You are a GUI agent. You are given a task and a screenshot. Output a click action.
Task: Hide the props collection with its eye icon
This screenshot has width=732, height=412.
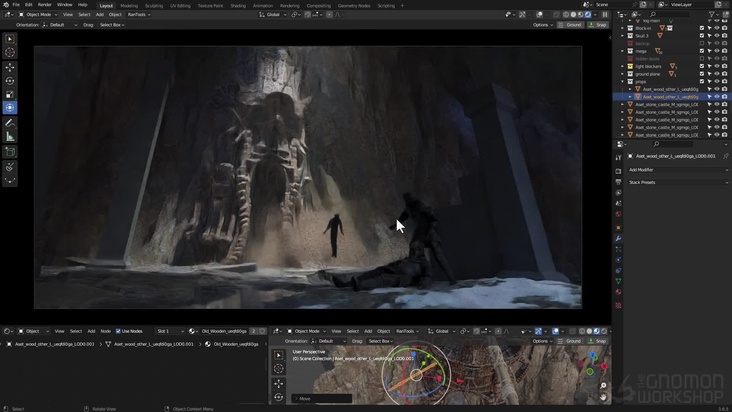[717, 82]
